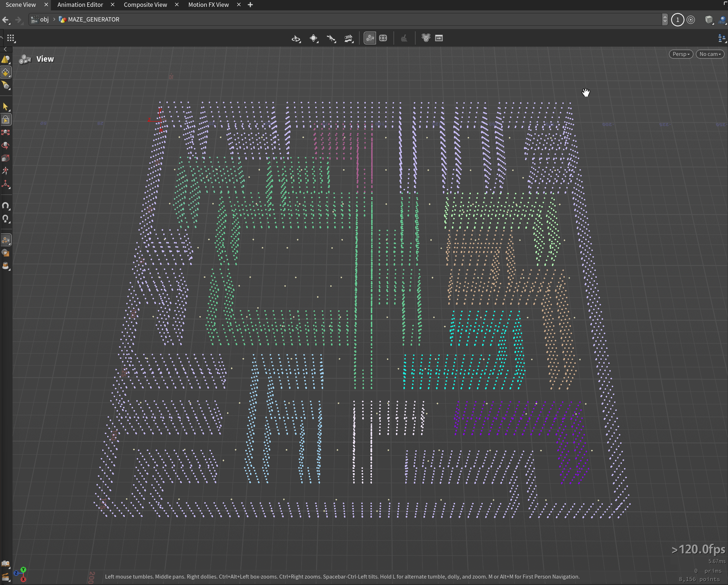The width and height of the screenshot is (728, 585).
Task: Select the arrow Select tool in left toolbar
Action: click(x=5, y=106)
